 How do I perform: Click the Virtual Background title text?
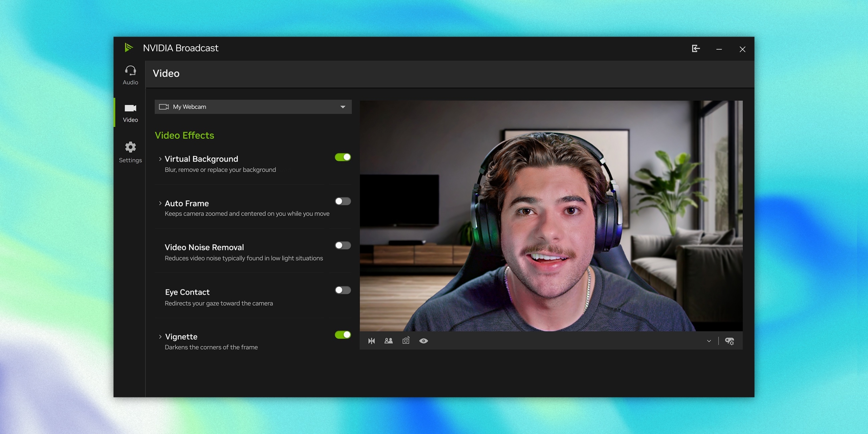(x=201, y=159)
